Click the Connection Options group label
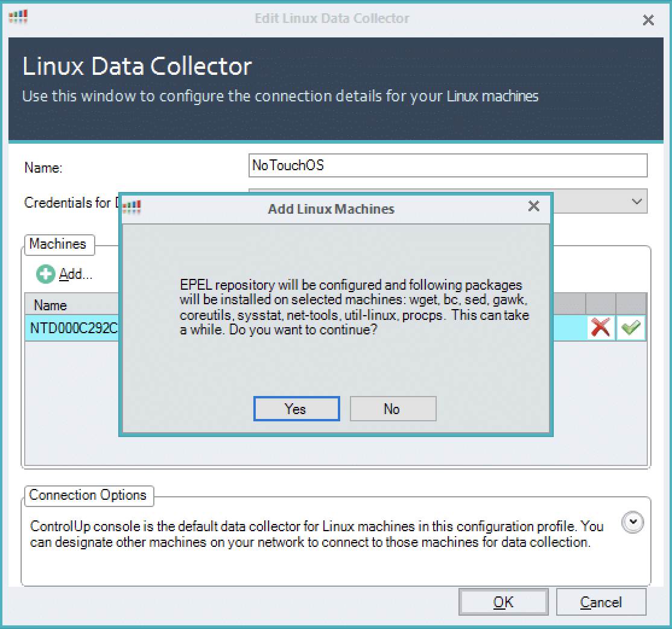This screenshot has width=672, height=629. coord(88,495)
